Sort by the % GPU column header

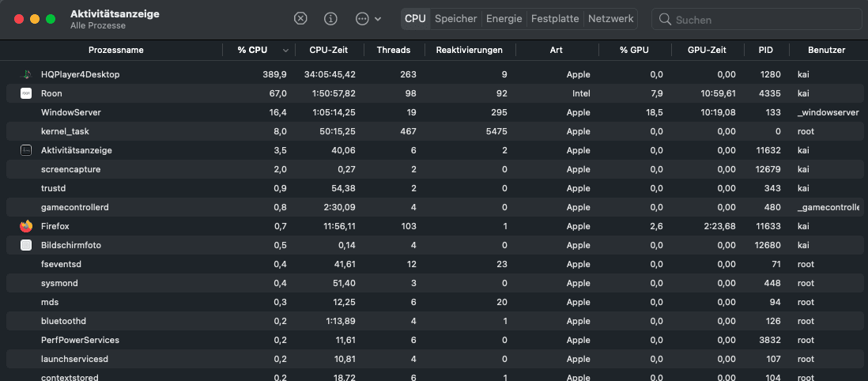[634, 50]
